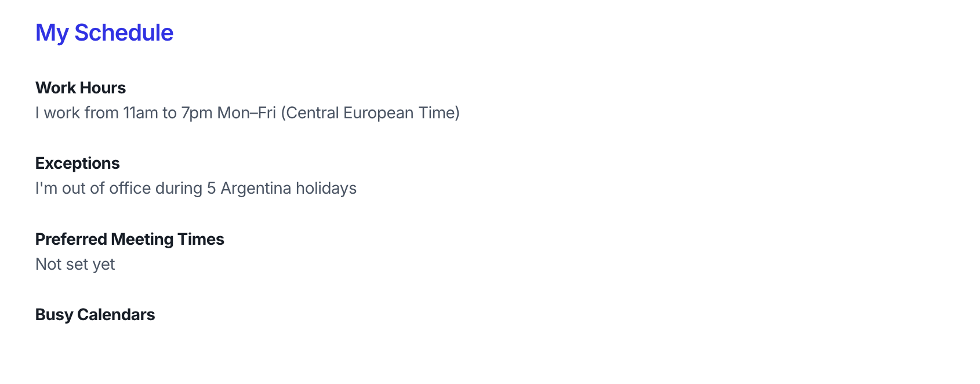The height and width of the screenshot is (384, 980).
Task: Click the Not set yet text
Action: 75,265
